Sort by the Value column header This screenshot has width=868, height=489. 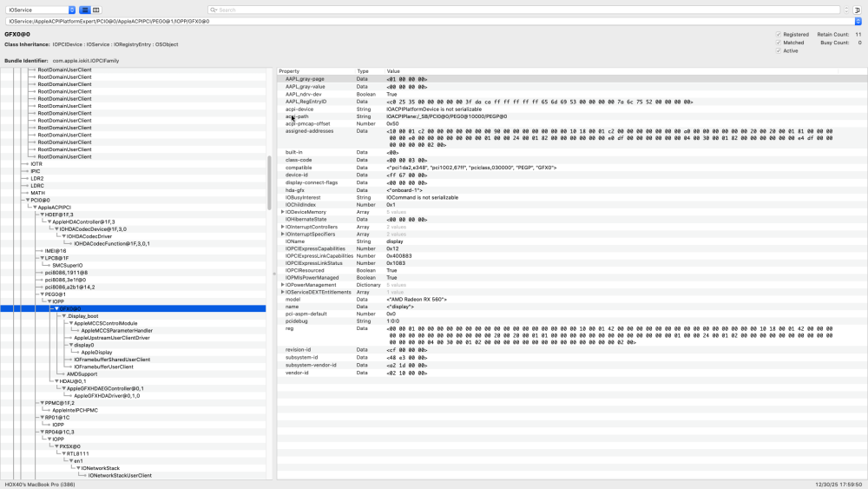coord(612,71)
